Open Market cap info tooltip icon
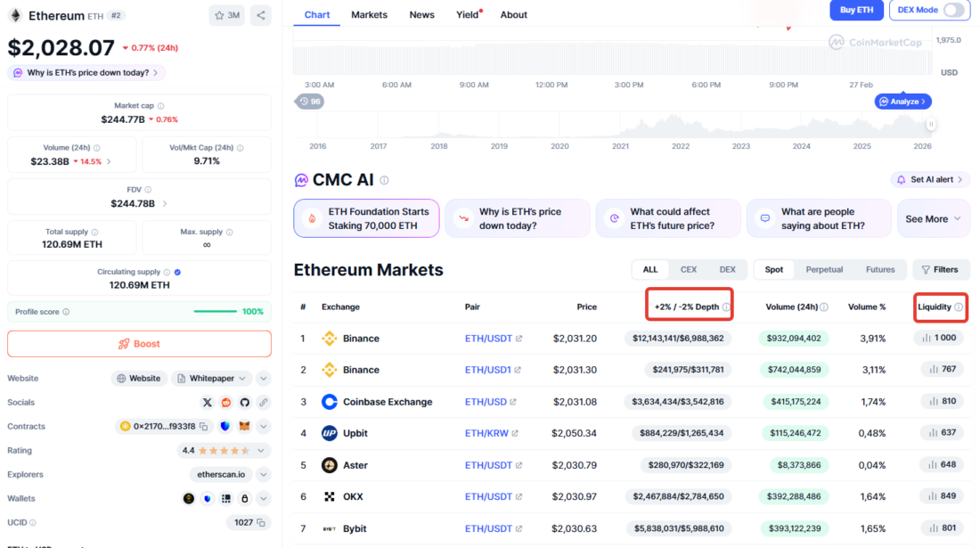The height and width of the screenshot is (548, 980). (160, 106)
